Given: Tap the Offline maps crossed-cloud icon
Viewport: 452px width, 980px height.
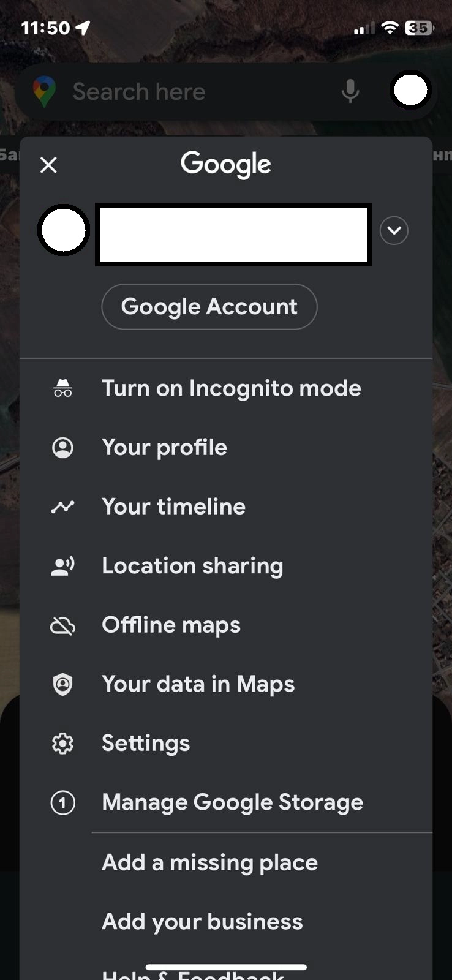Looking at the screenshot, I should click(62, 625).
